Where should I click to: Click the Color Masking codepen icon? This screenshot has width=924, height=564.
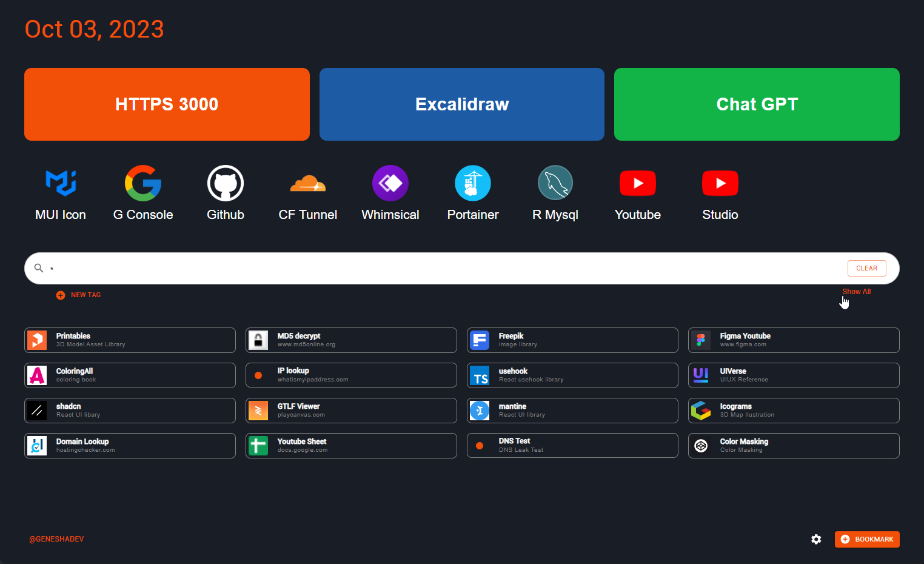coord(701,446)
